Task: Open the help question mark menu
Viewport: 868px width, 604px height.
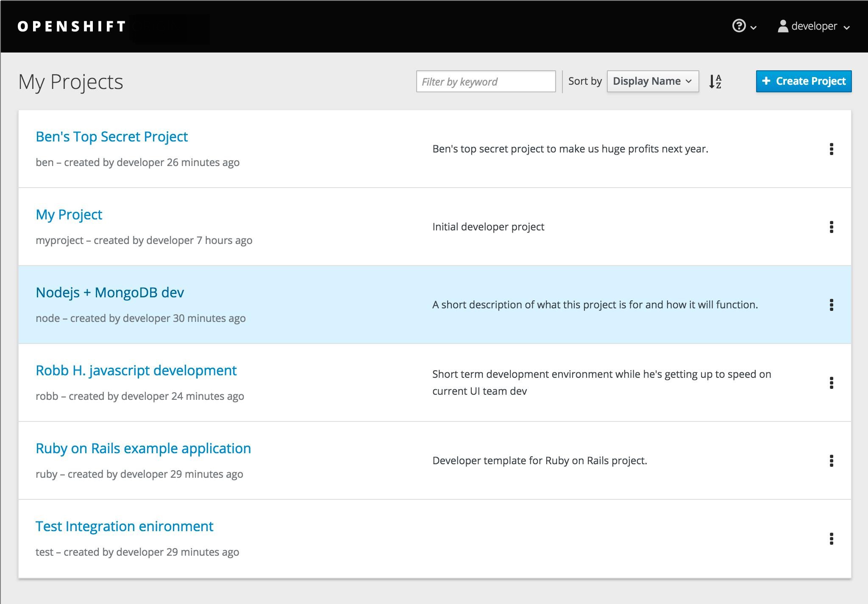Action: click(x=744, y=26)
